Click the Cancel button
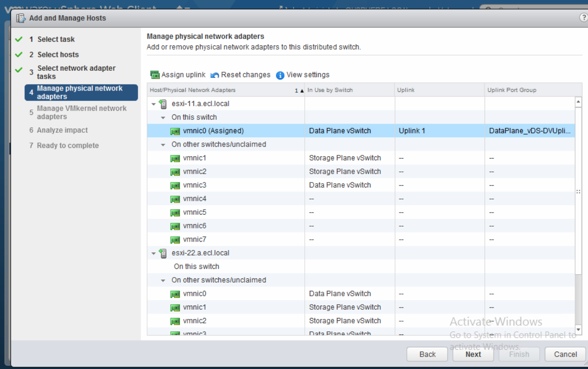 tap(565, 354)
